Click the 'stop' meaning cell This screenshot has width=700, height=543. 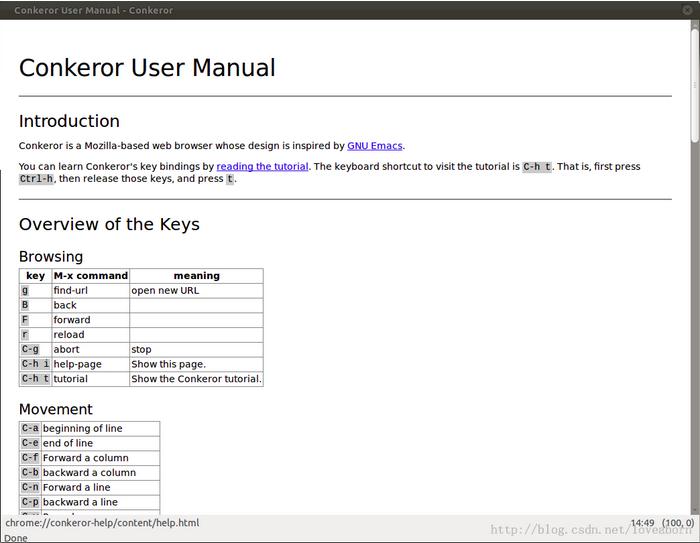(x=196, y=350)
